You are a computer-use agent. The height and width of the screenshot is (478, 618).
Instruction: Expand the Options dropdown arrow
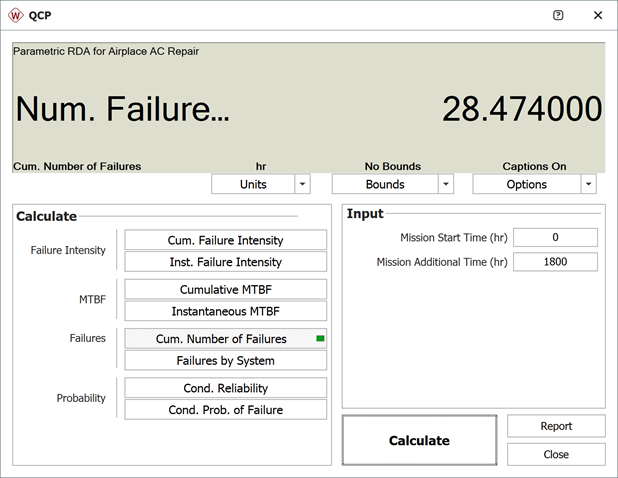click(x=588, y=184)
